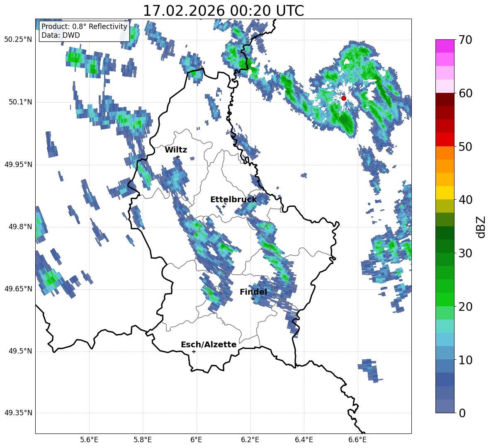The width and height of the screenshot is (491, 448).
Task: Click the Esch/Alzette location cross marker
Action: [x=194, y=351]
